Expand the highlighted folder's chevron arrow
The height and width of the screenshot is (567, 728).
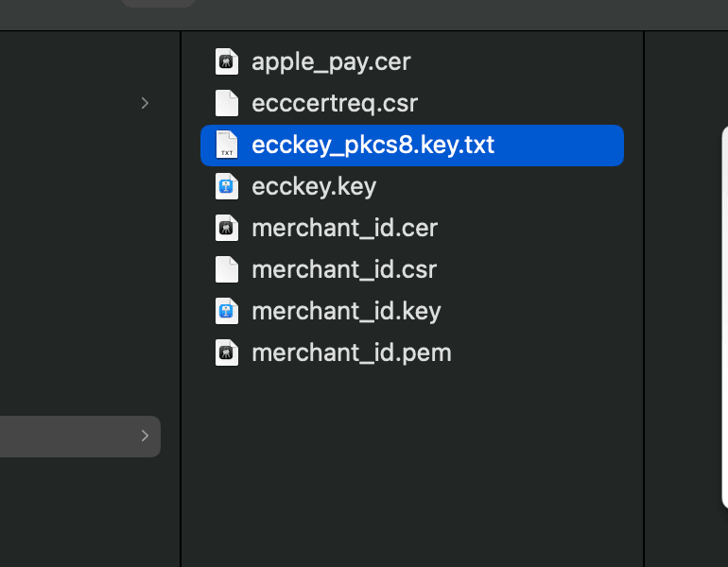145,436
